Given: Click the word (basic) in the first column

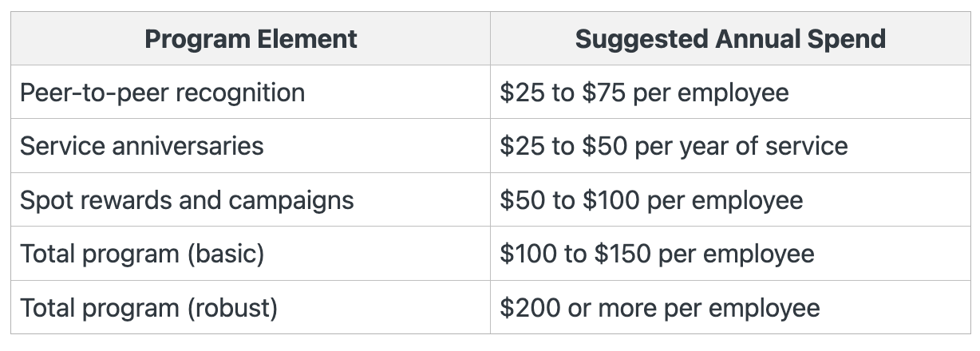Looking at the screenshot, I should click(225, 254).
